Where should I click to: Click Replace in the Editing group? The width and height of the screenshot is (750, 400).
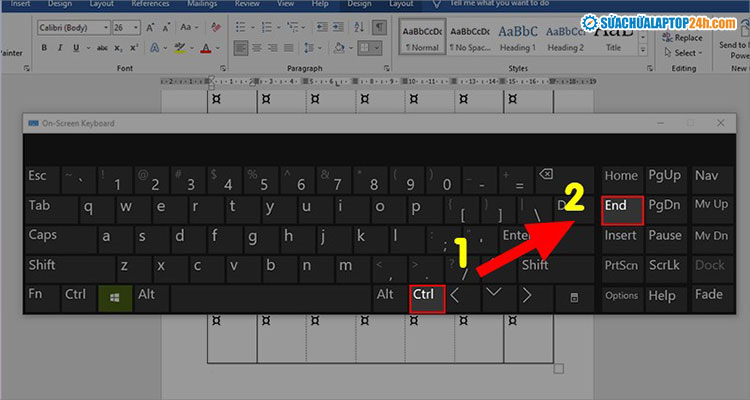683,38
